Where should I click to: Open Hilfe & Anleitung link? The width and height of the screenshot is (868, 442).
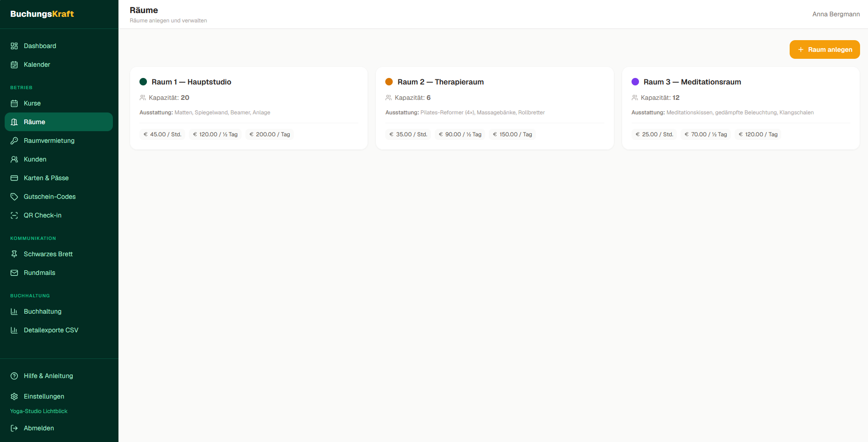pos(59,376)
